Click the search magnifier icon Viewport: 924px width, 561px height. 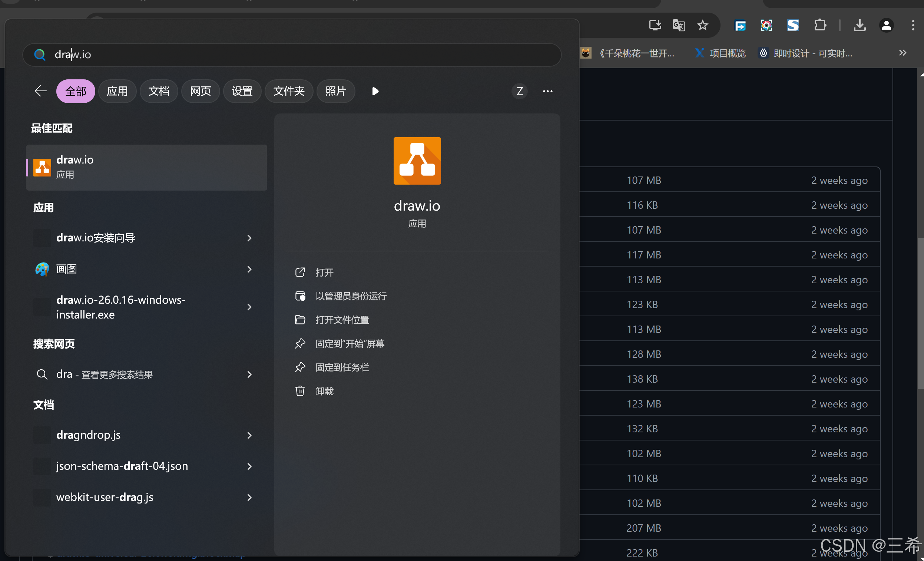40,55
